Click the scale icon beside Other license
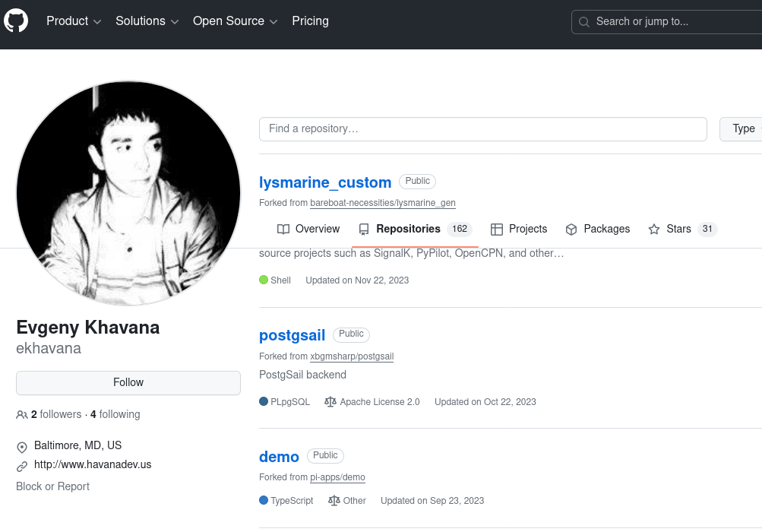This screenshot has height=532, width=762. click(x=334, y=500)
